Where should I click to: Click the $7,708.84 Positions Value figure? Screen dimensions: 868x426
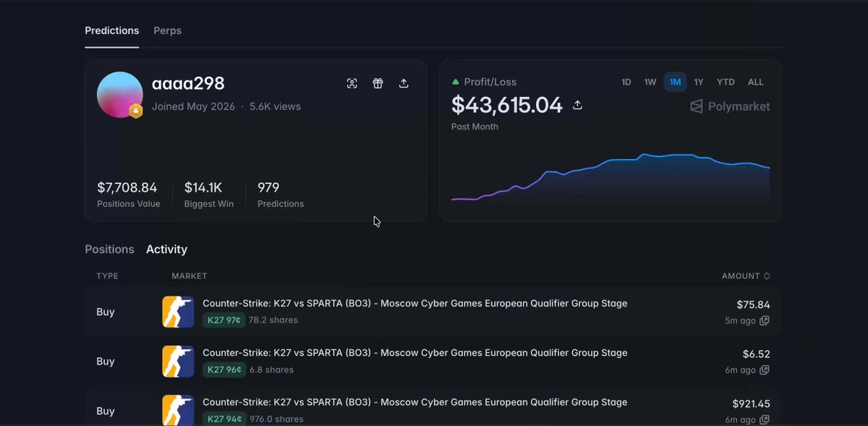(127, 187)
